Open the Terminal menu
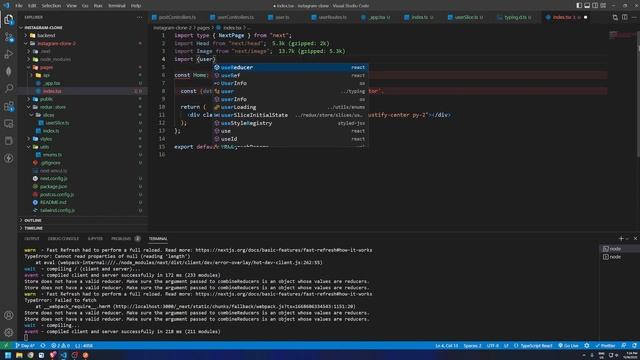Image resolution: width=640 pixels, height=360 pixels. coord(117,6)
